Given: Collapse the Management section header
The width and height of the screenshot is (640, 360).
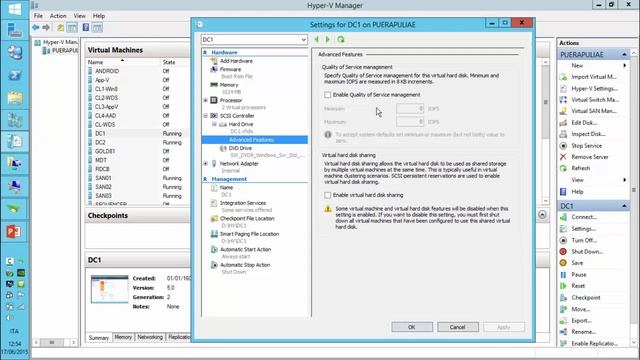Looking at the screenshot, I should click(x=205, y=179).
